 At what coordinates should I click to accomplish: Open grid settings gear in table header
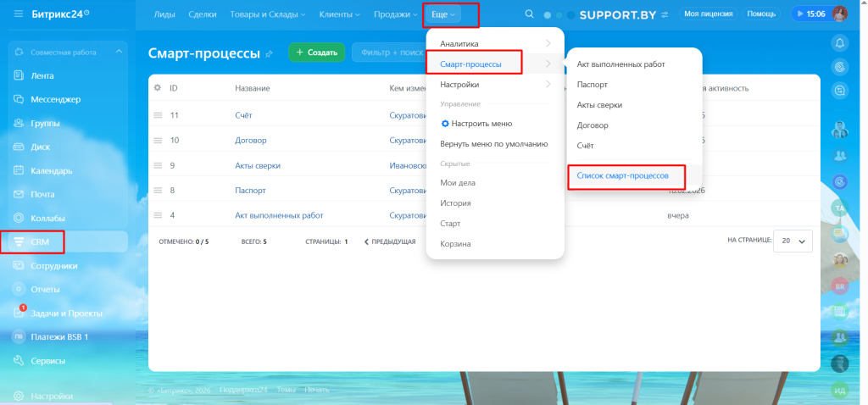pos(157,87)
